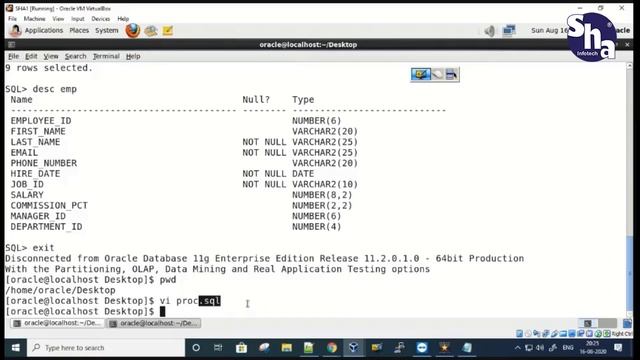
Task: Open the VirtualBox View menu
Action: point(58,19)
